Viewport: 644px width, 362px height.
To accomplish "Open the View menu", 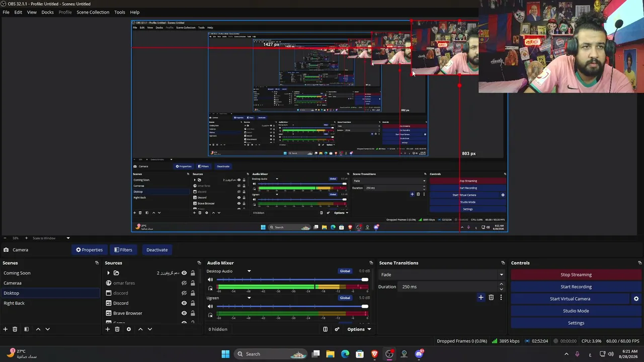I will click(32, 12).
